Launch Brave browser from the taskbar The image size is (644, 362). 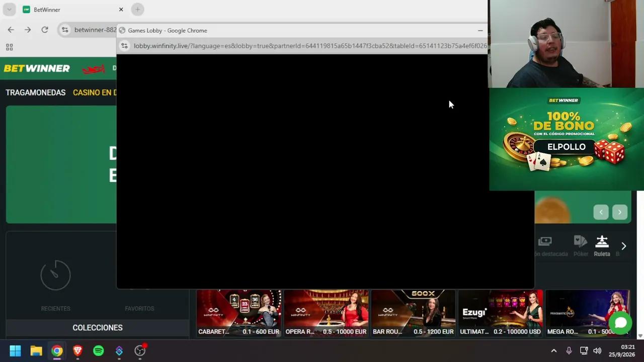77,351
